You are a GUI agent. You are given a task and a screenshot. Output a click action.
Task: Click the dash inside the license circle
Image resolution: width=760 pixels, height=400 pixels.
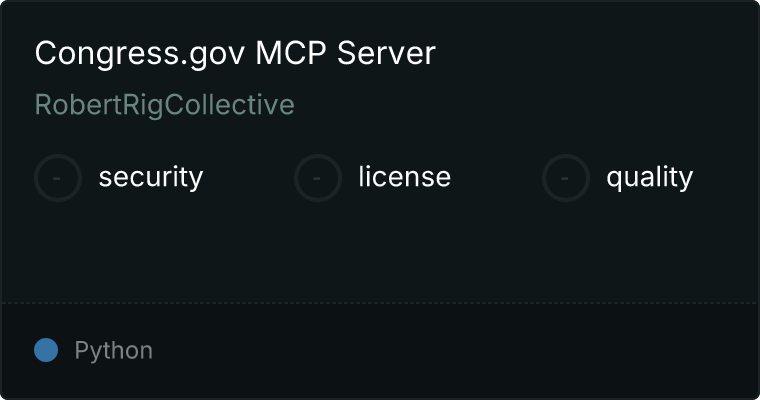pos(317,178)
